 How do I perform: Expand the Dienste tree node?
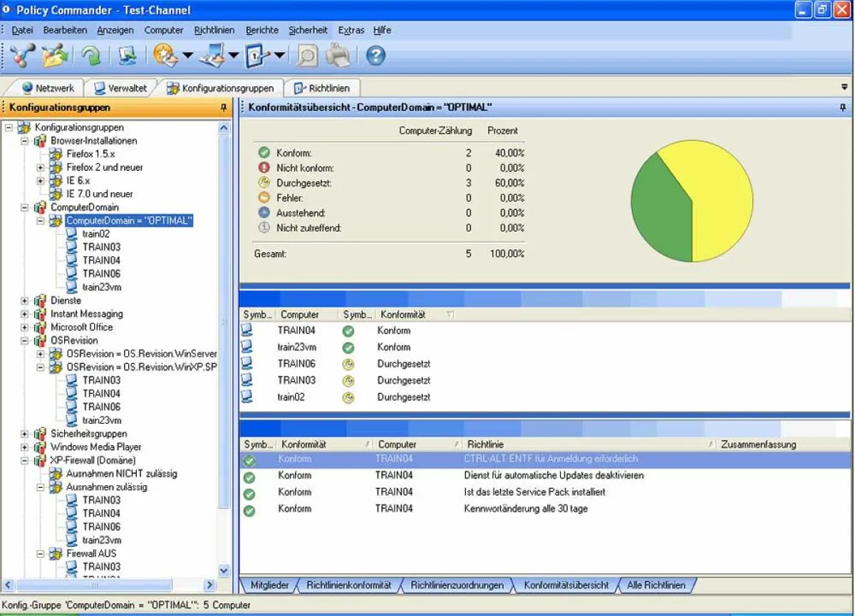[x=25, y=301]
